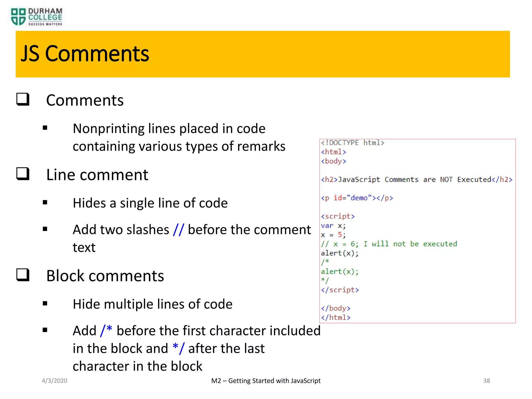Image resolution: width=532 pixels, height=399 pixels.
Task: Click the blue /* symbol in bullet
Action: point(106,330)
